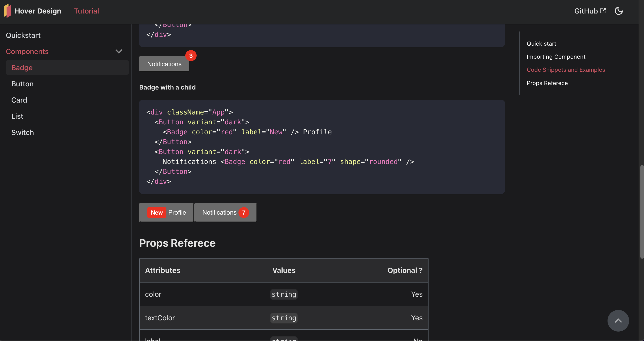Open the Switch component page
This screenshot has width=644, height=341.
tap(22, 132)
